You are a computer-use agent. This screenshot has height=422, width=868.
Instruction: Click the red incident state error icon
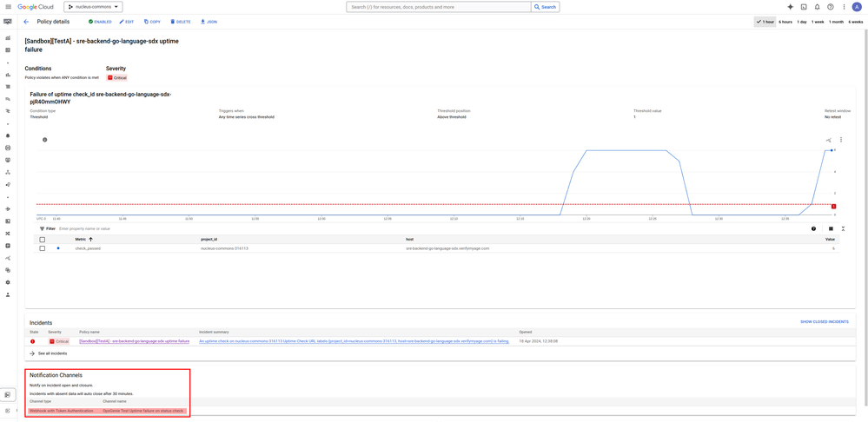pyautogui.click(x=33, y=341)
